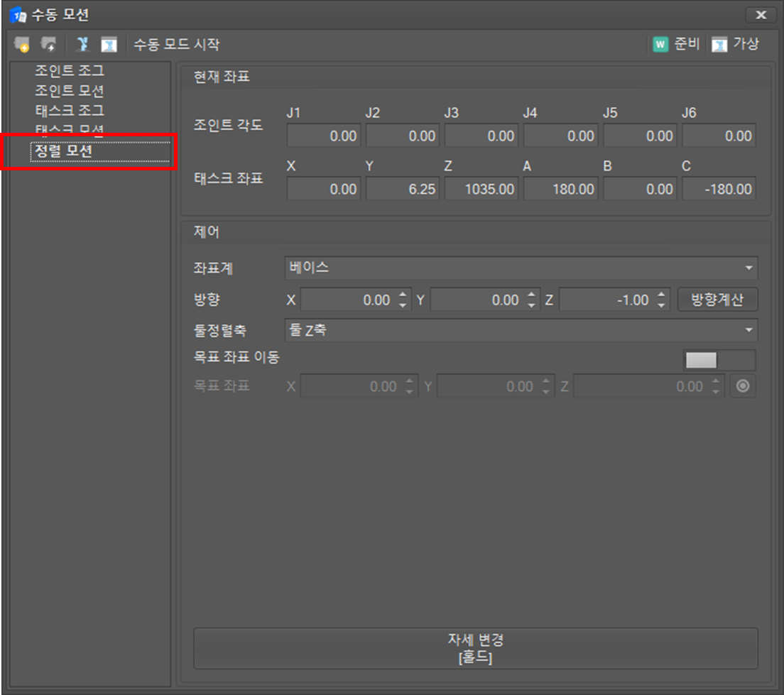Click the round target button beside 목표 좌표

[743, 386]
